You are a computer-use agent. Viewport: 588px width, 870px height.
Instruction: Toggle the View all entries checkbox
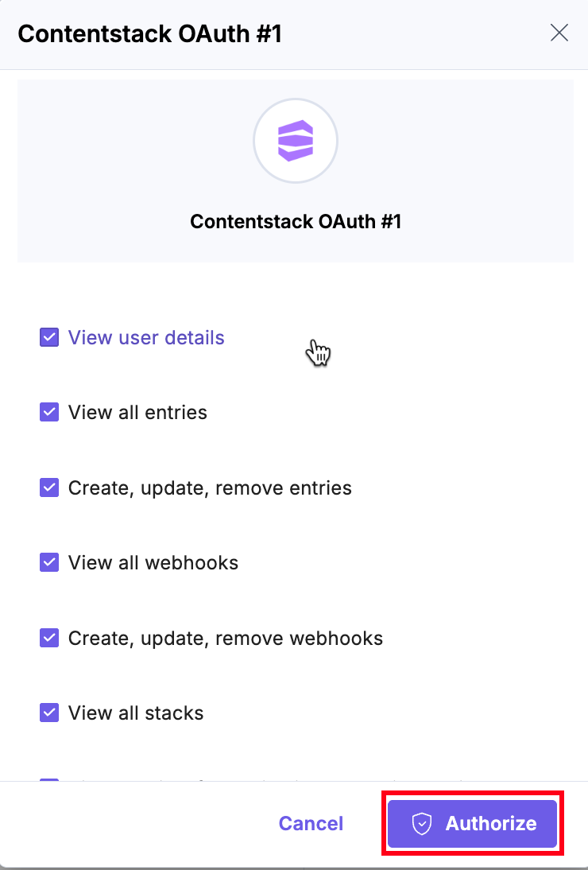(49, 413)
